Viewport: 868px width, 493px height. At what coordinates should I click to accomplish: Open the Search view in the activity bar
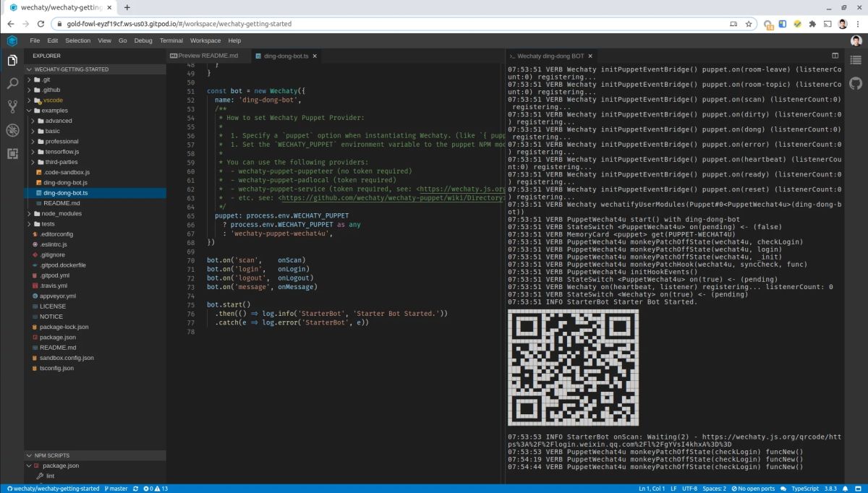pyautogui.click(x=12, y=84)
